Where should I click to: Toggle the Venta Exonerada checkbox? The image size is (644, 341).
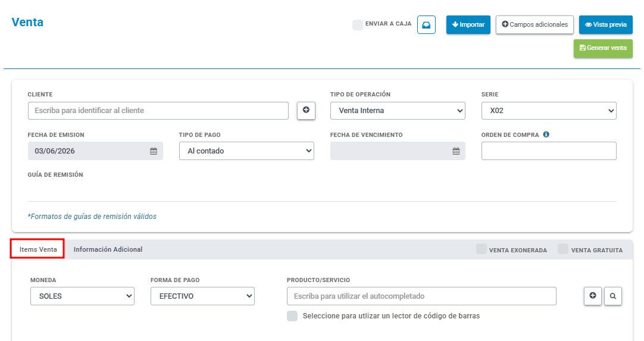(x=482, y=249)
